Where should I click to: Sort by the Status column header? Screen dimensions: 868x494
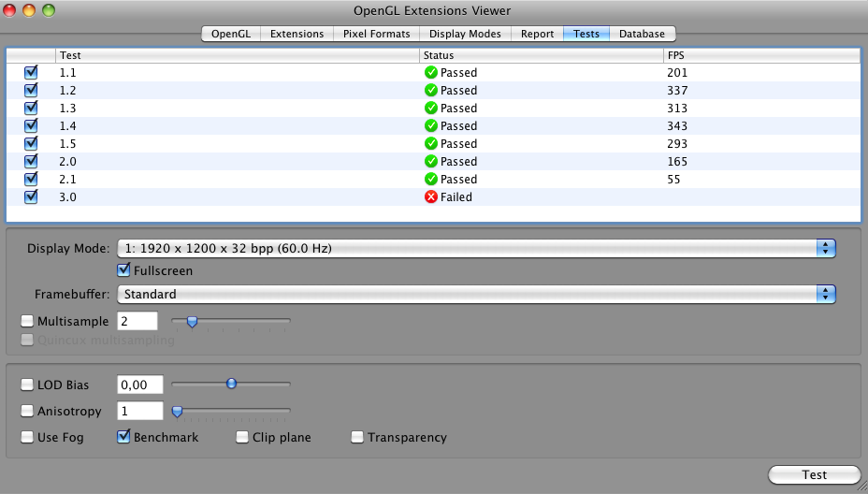tap(542, 55)
